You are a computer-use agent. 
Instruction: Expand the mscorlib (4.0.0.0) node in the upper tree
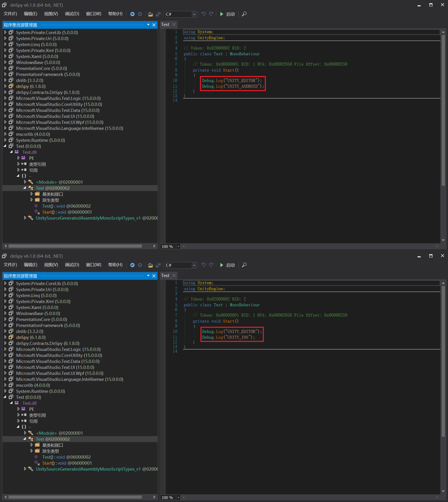pyautogui.click(x=5, y=134)
